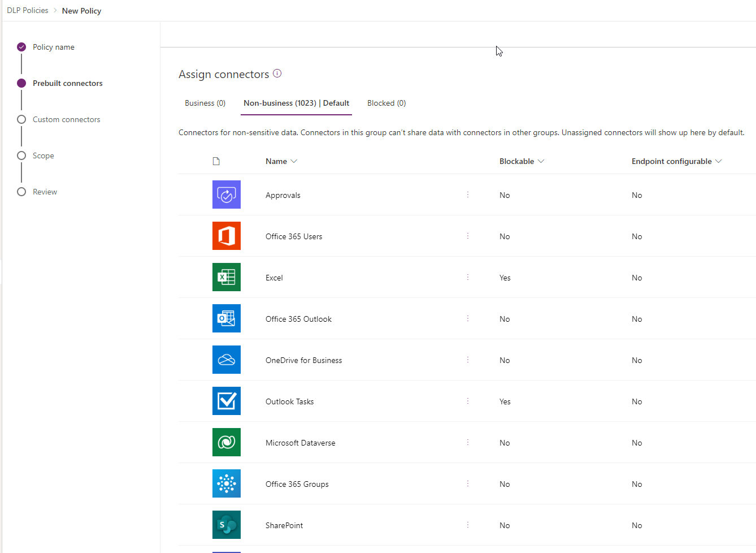756x553 pixels.
Task: Open the info icon beside Assign connectors
Action: click(277, 74)
